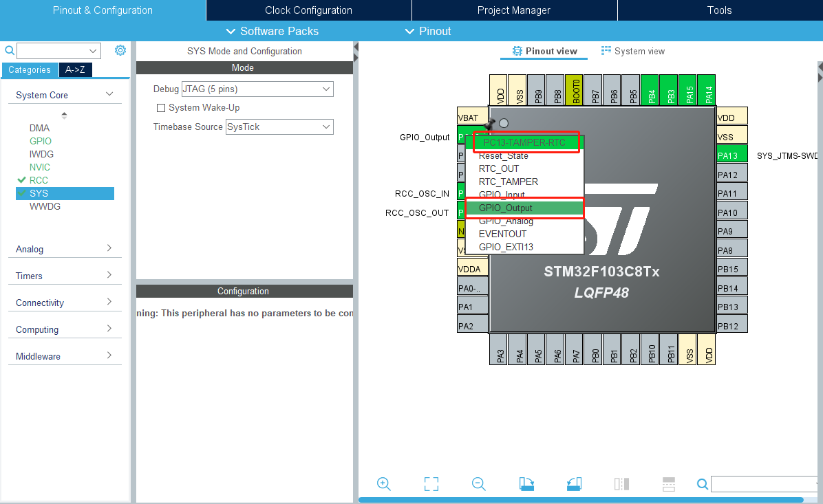Switch to the Clock Configuration tab

[x=308, y=10]
